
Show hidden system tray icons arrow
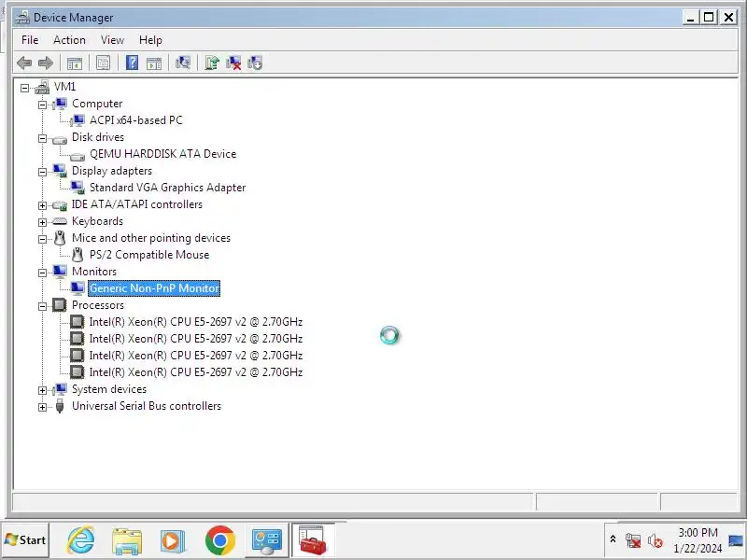click(613, 539)
